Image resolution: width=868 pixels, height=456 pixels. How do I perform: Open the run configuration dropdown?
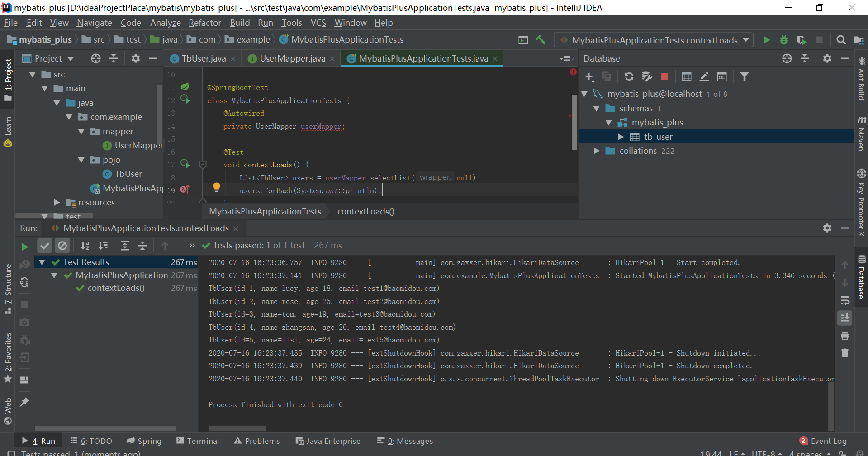coord(654,40)
